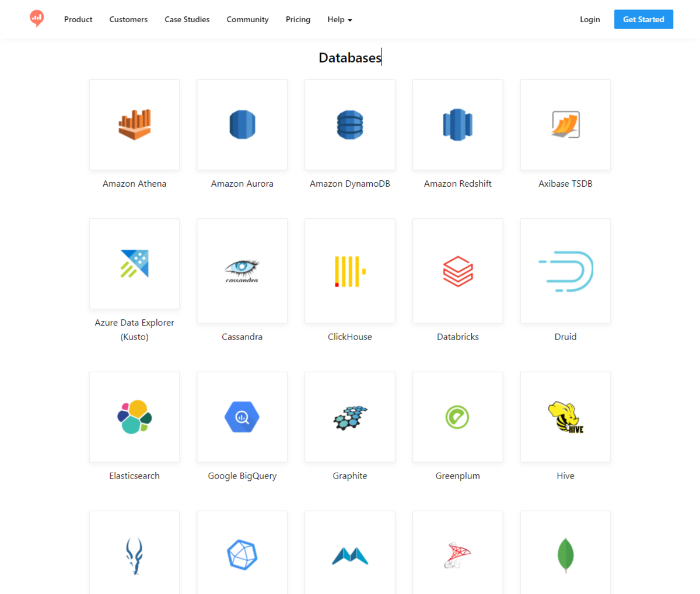Viewport: 700px width, 594px height.
Task: Click the blue Get Started button
Action: pos(643,19)
